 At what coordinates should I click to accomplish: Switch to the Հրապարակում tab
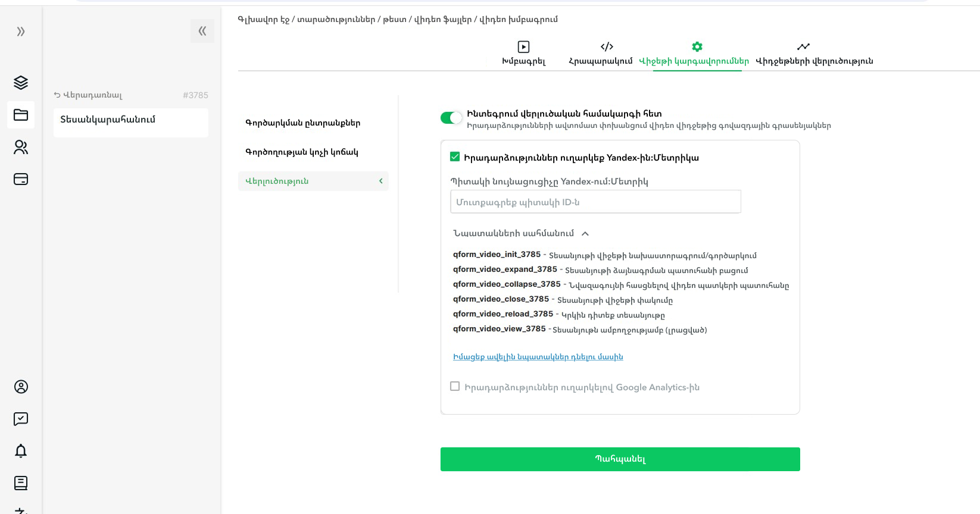tap(600, 53)
